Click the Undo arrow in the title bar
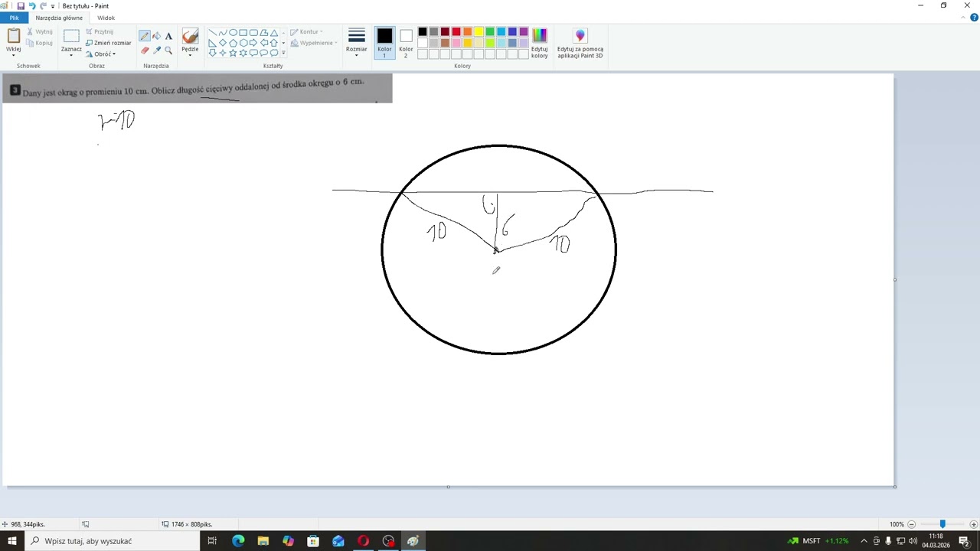The height and width of the screenshot is (551, 980). click(32, 5)
